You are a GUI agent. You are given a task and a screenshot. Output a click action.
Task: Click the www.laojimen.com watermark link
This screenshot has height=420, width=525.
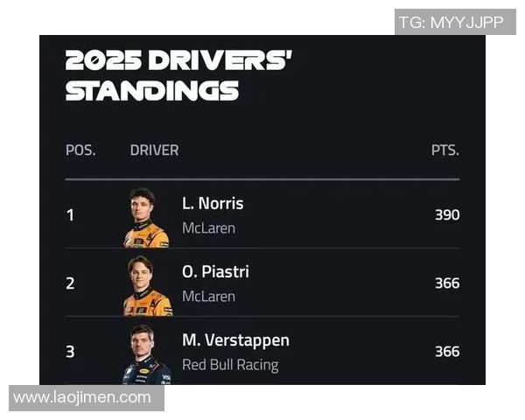82,398
